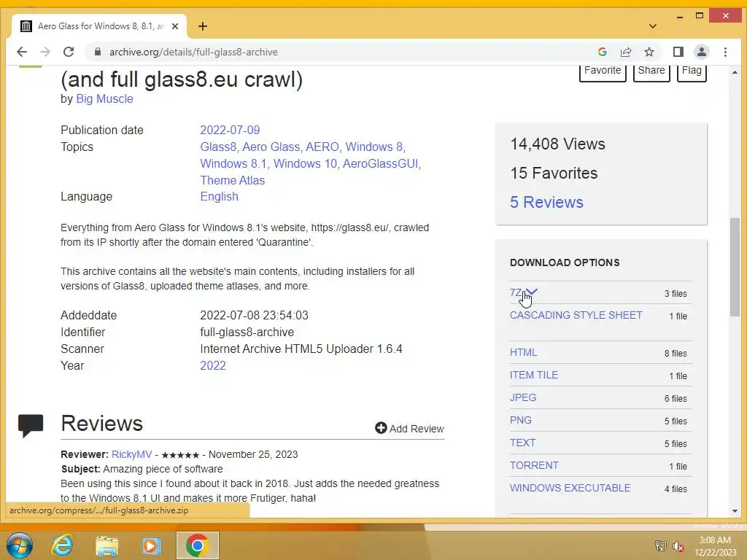Open HTML download option

(523, 352)
